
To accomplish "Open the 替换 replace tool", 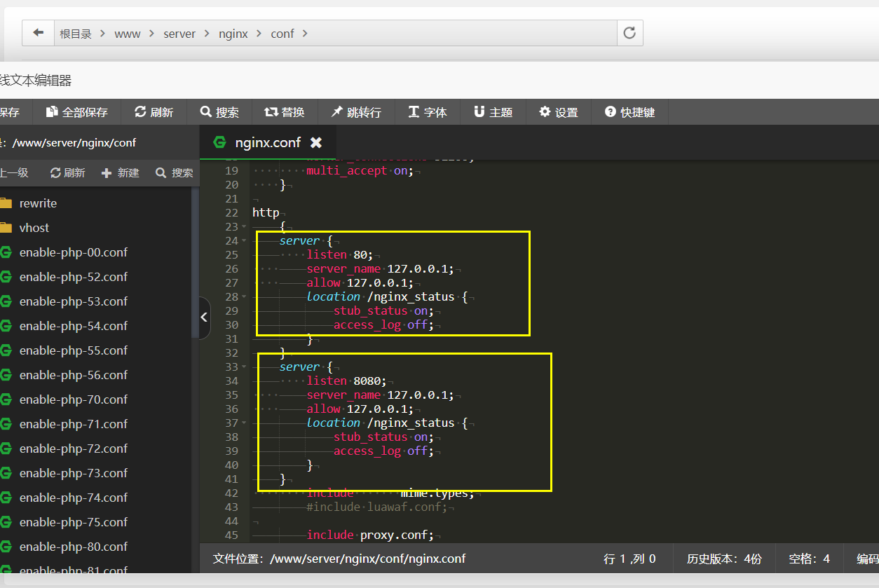I will (285, 112).
